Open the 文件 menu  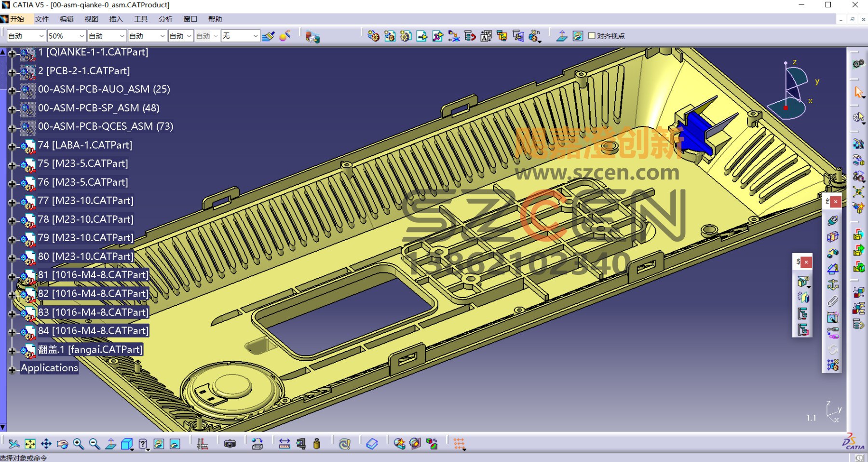click(42, 19)
